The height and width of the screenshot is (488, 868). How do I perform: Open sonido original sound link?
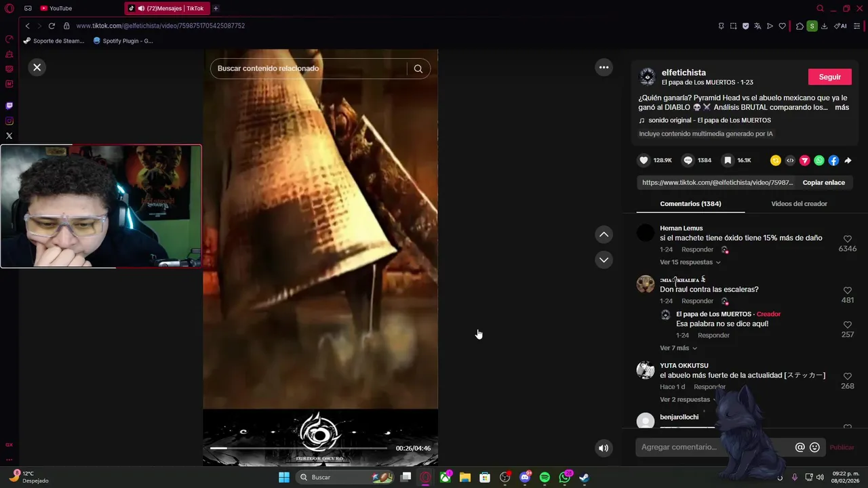(709, 120)
